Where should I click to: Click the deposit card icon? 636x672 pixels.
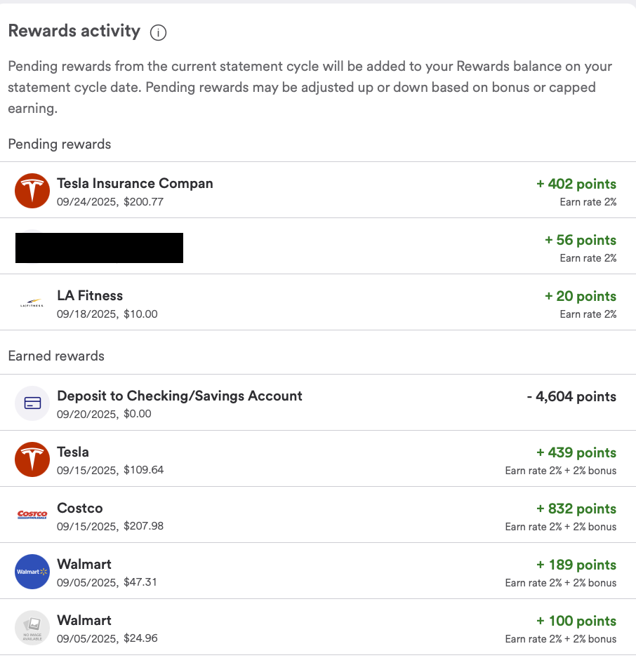click(x=32, y=403)
